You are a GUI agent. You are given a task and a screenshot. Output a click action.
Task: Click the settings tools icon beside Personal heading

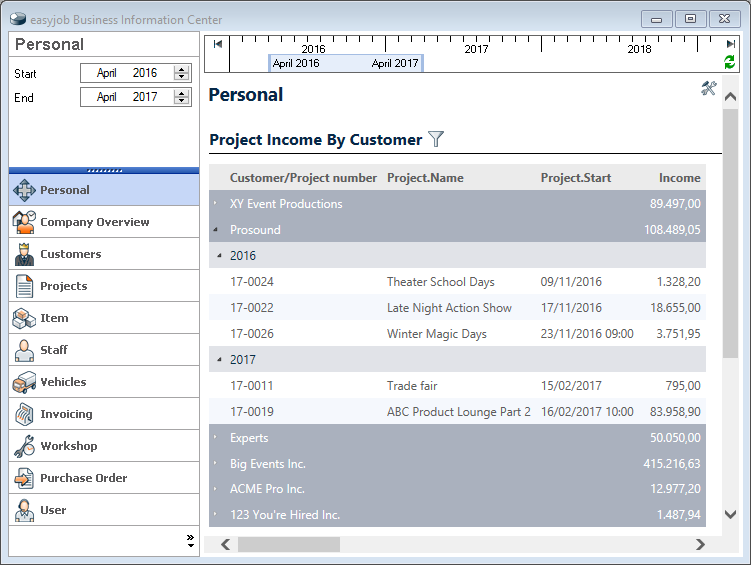(709, 89)
